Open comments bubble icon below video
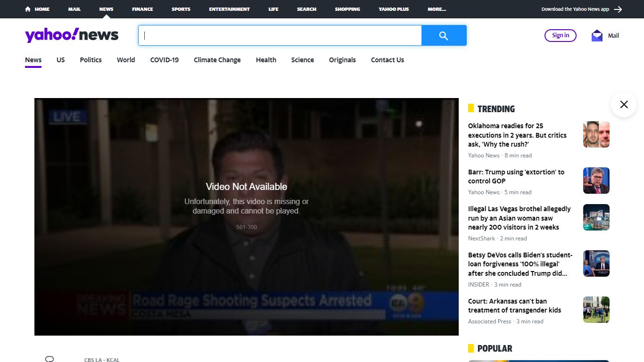This screenshot has height=362, width=644. (x=50, y=359)
